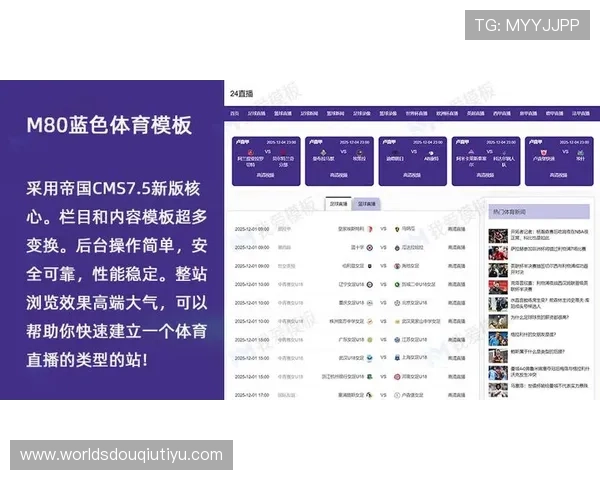Open the second news thumbnail with red jersey
This screenshot has height=480, width=600.
coord(498,253)
